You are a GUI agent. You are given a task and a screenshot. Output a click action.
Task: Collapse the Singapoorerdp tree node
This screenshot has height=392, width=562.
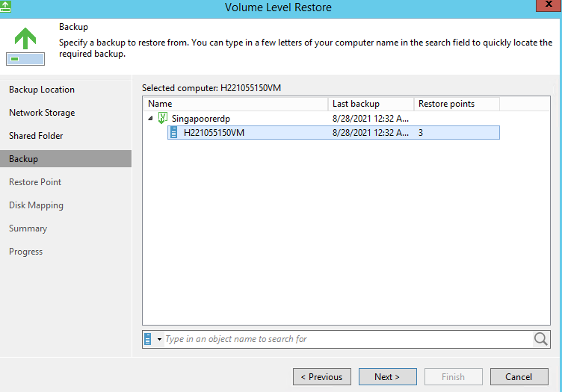[x=151, y=119]
